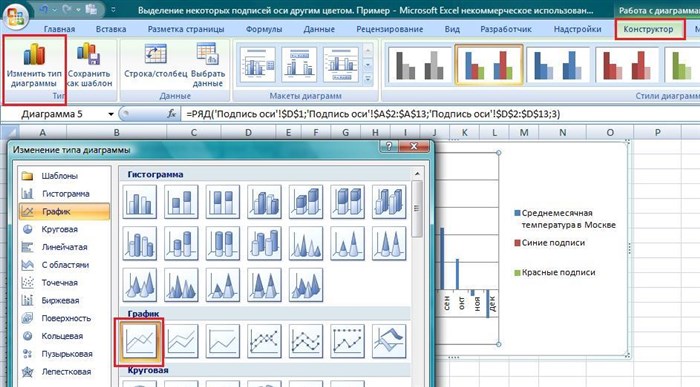Viewport: 700px width, 387px height.
Task: Expand the chart layouts gallery
Action: [x=368, y=79]
